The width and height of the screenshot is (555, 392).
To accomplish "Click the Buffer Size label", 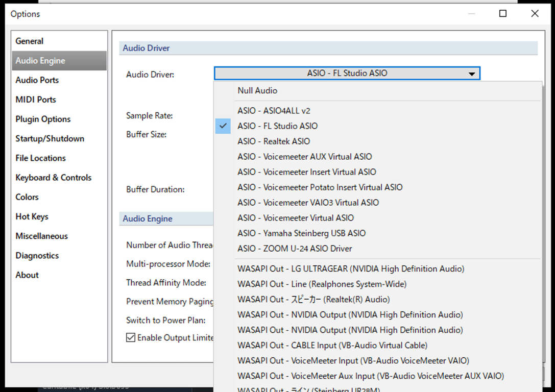I will click(x=146, y=134).
